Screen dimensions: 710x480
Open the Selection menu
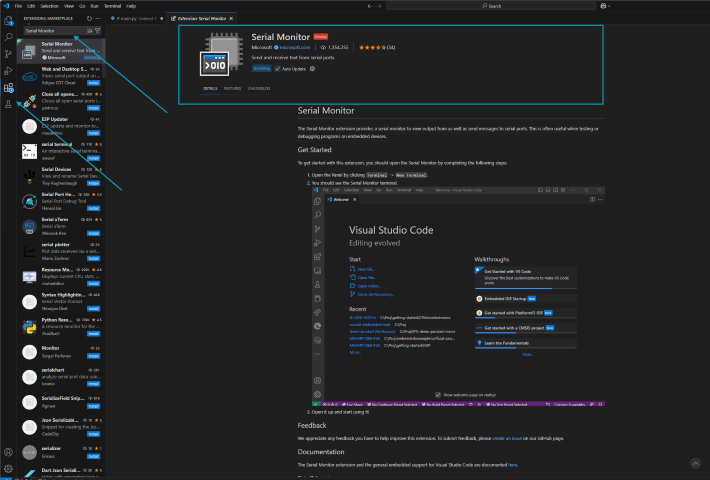49,6
